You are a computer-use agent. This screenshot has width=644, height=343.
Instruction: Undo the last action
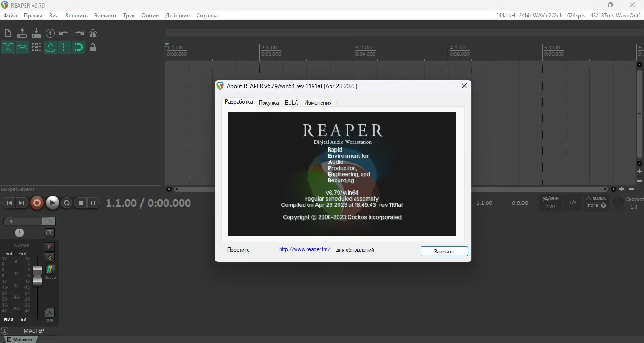(x=64, y=33)
